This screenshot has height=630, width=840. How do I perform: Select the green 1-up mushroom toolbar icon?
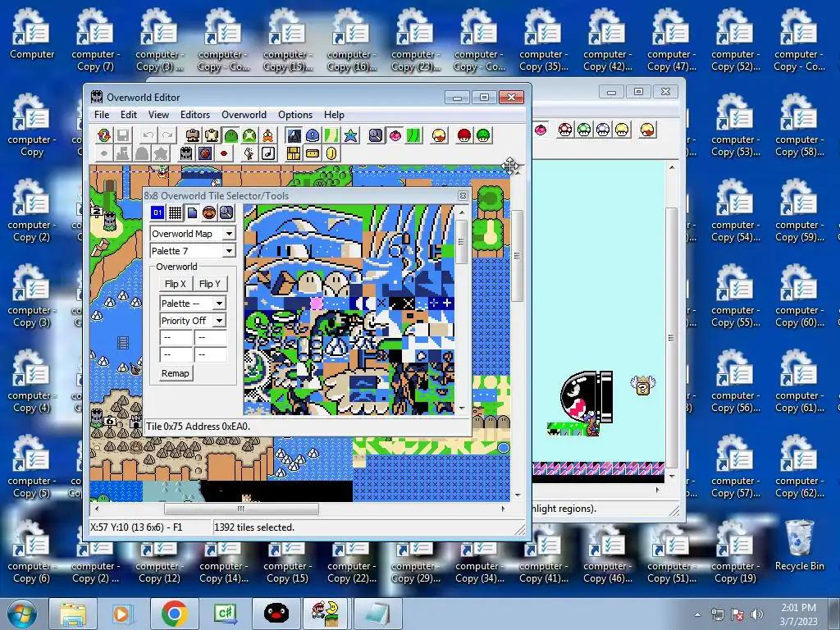pyautogui.click(x=483, y=135)
